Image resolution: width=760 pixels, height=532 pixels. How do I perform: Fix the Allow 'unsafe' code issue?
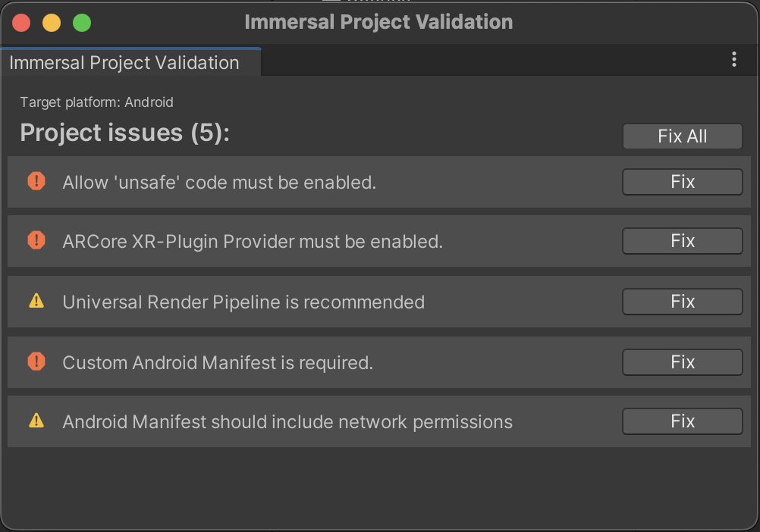tap(682, 182)
